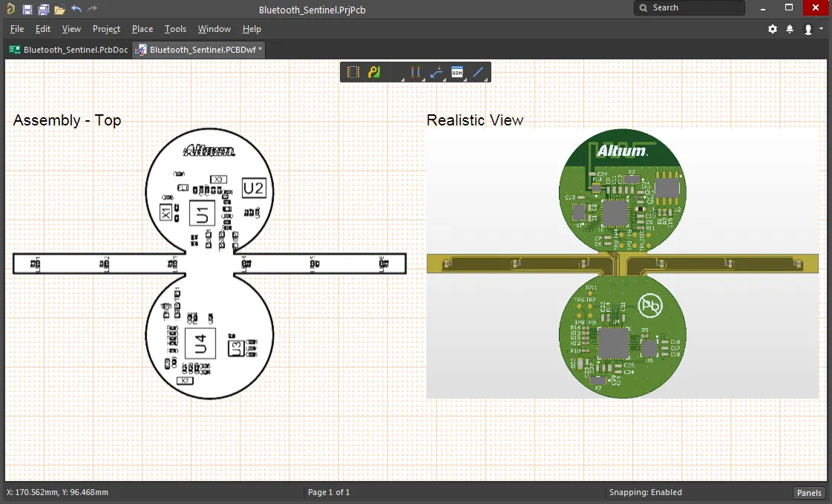Click the 'Page 1 of 1' status indicator
The height and width of the screenshot is (504, 832).
click(329, 492)
